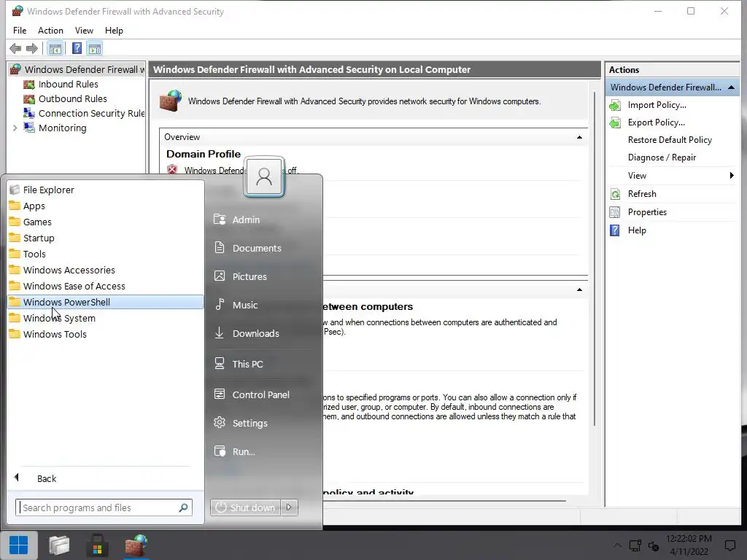Open the File menu

coord(20,31)
